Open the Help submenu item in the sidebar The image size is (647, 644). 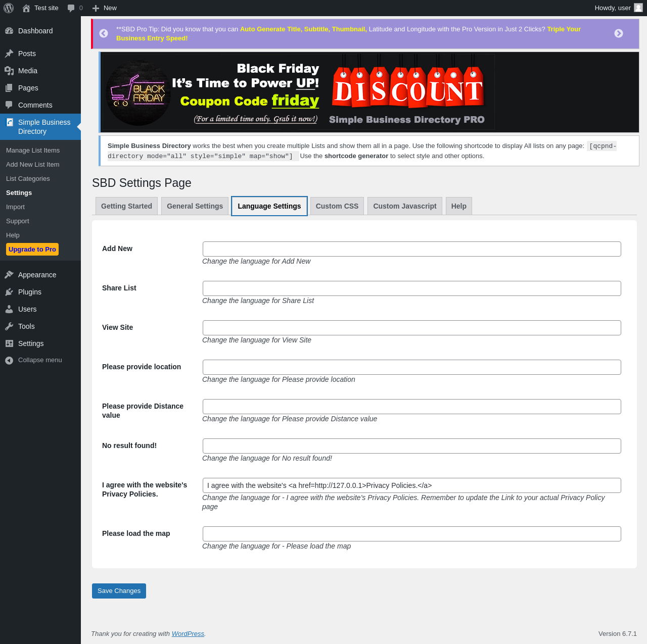(13, 235)
